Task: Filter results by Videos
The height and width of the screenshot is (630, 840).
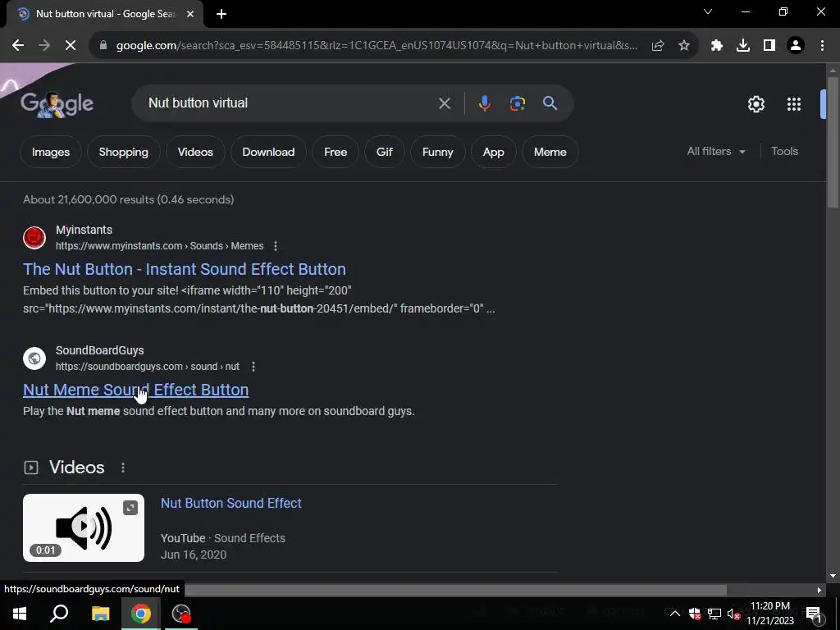Action: [x=195, y=152]
